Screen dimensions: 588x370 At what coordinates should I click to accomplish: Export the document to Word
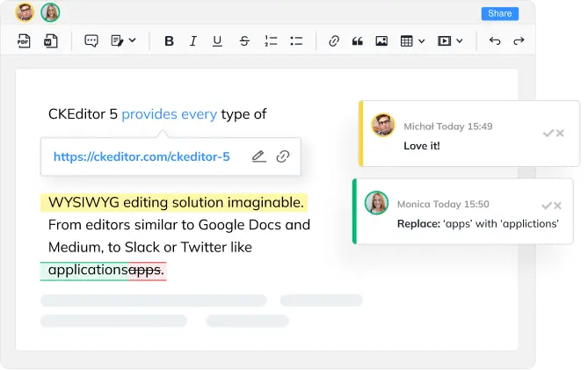coord(51,40)
